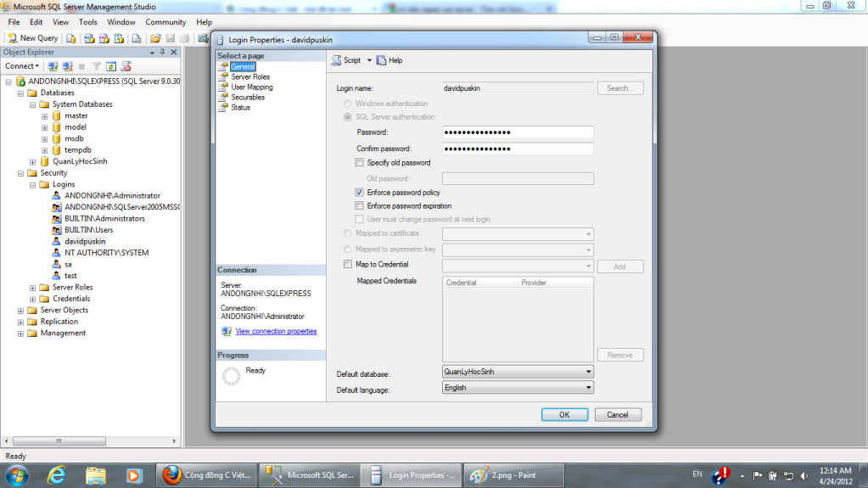Click Refresh icon in Object Explorer
This screenshot has width=868, height=488.
pos(111,66)
